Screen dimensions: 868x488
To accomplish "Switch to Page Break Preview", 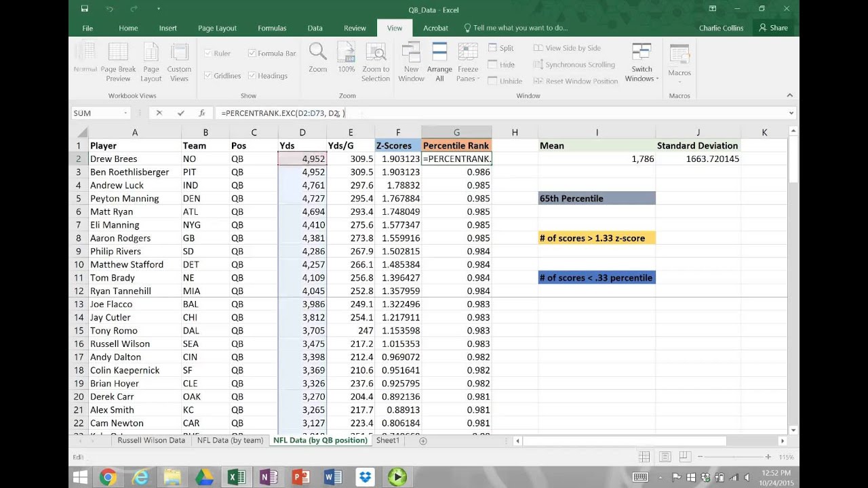I will pos(118,62).
